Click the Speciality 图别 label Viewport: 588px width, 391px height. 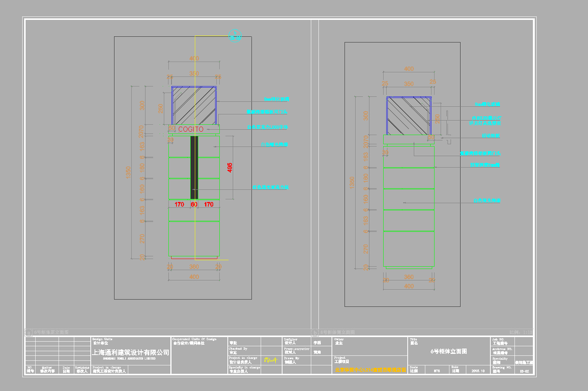(x=500, y=360)
